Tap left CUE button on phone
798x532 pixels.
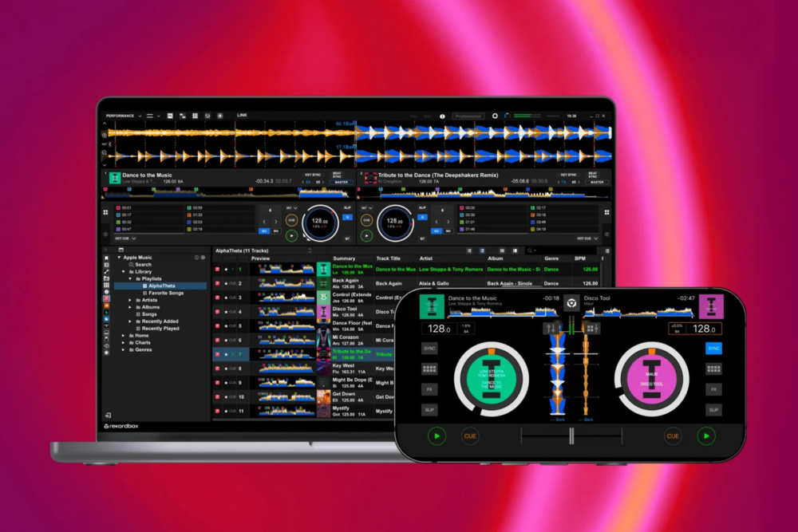click(x=470, y=435)
